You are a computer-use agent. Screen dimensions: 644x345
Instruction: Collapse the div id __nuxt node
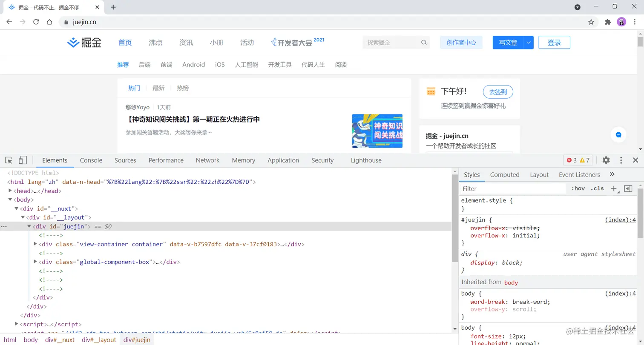(17, 208)
